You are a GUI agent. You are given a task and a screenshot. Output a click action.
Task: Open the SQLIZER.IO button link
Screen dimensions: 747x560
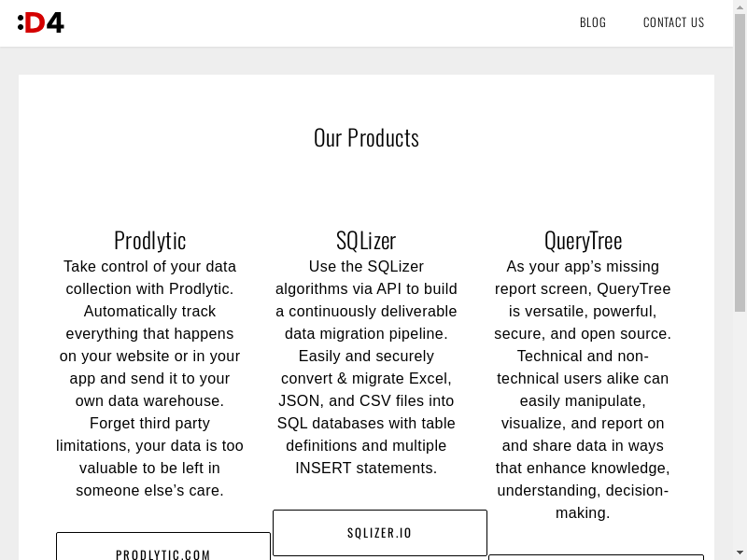tap(379, 533)
